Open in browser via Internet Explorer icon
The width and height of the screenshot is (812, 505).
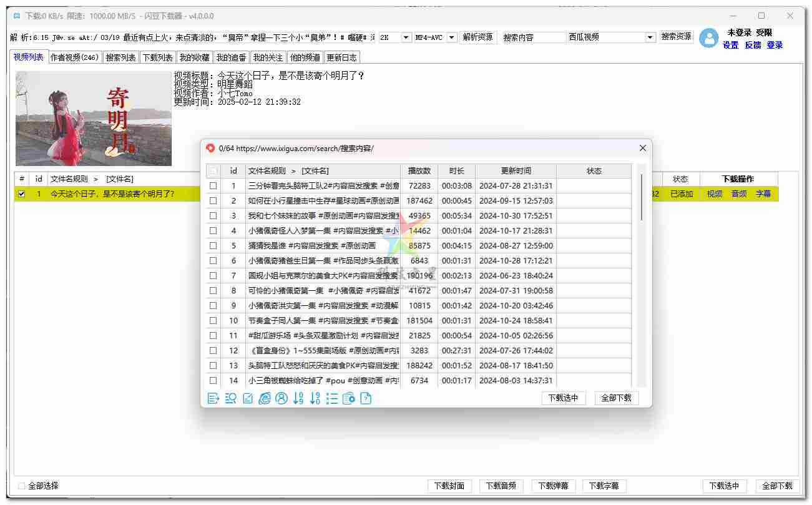click(x=265, y=398)
